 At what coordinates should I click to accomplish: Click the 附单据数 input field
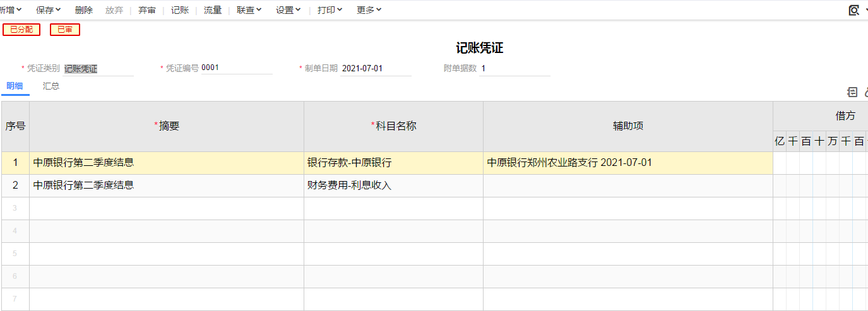514,69
